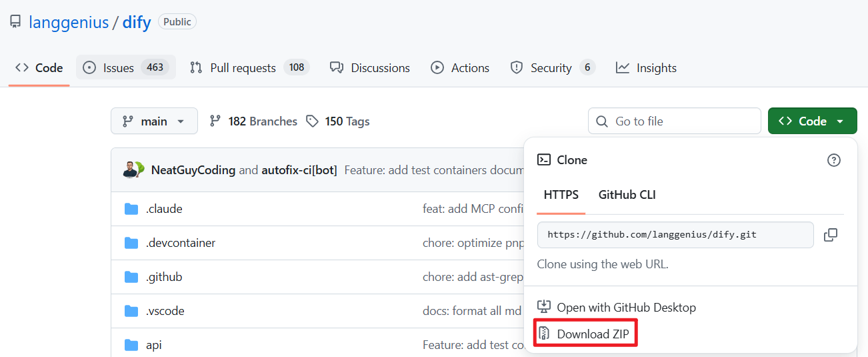Open the .claude folder
868x357 pixels.
pos(164,209)
